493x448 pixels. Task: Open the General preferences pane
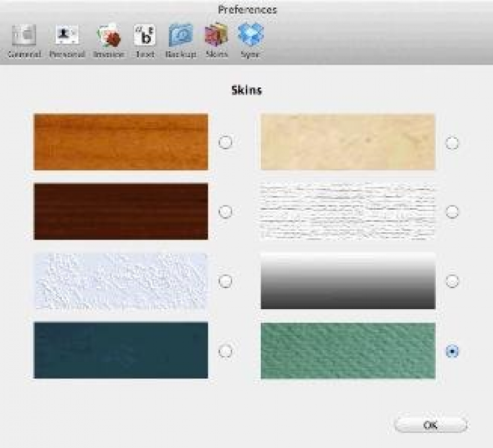24,41
